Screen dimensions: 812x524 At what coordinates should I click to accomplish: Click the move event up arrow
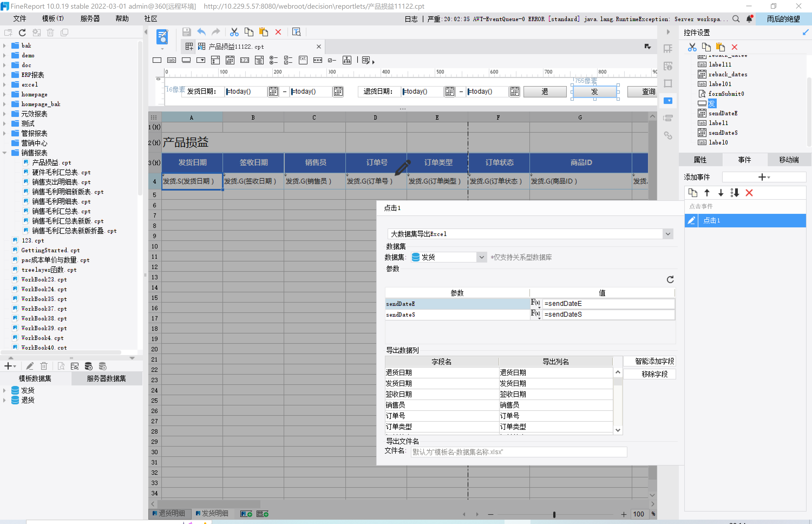coord(707,193)
